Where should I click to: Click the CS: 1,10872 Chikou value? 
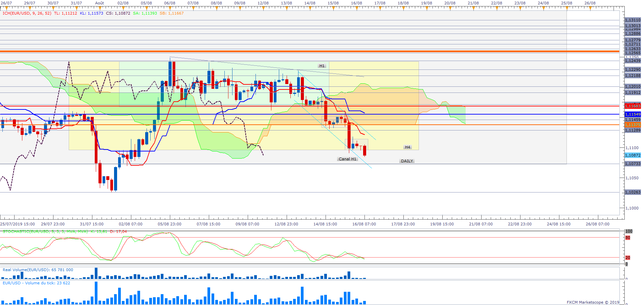[118, 13]
